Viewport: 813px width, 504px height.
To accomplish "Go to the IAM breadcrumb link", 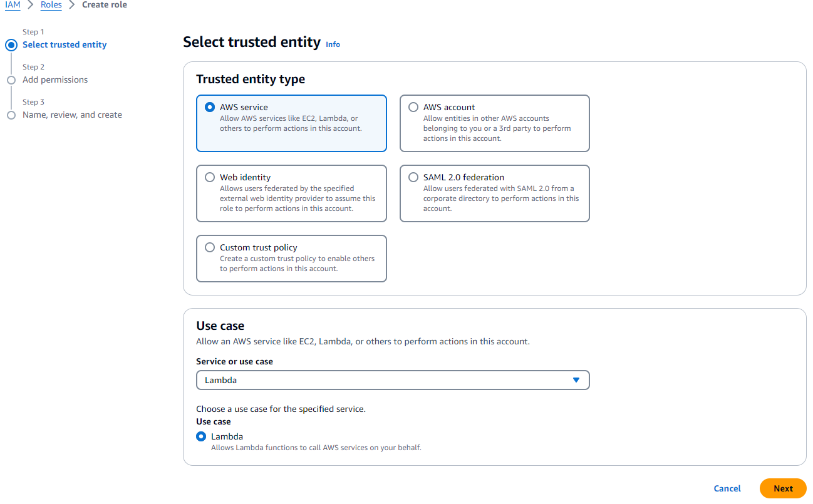I will 13,5.
